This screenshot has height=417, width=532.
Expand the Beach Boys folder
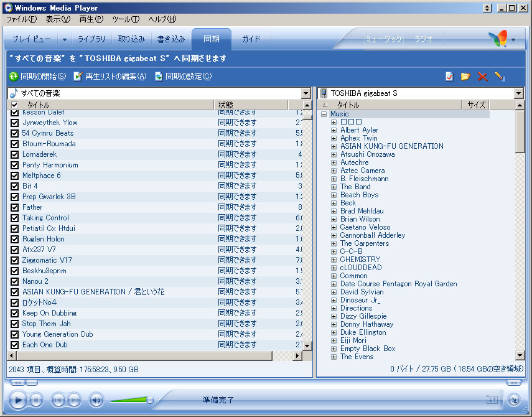tap(334, 195)
